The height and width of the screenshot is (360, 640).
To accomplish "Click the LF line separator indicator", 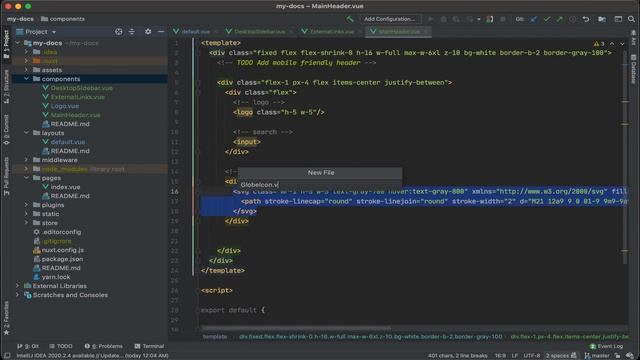I will 515,356.
